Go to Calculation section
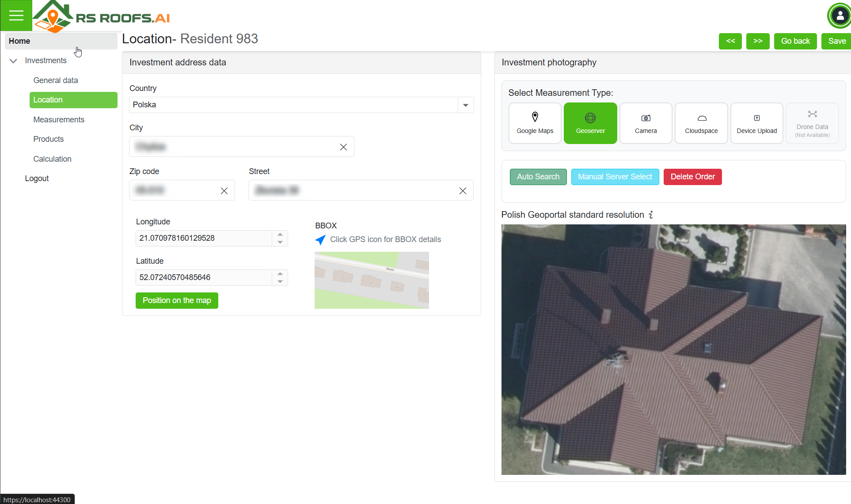The image size is (851, 504). pyautogui.click(x=52, y=159)
